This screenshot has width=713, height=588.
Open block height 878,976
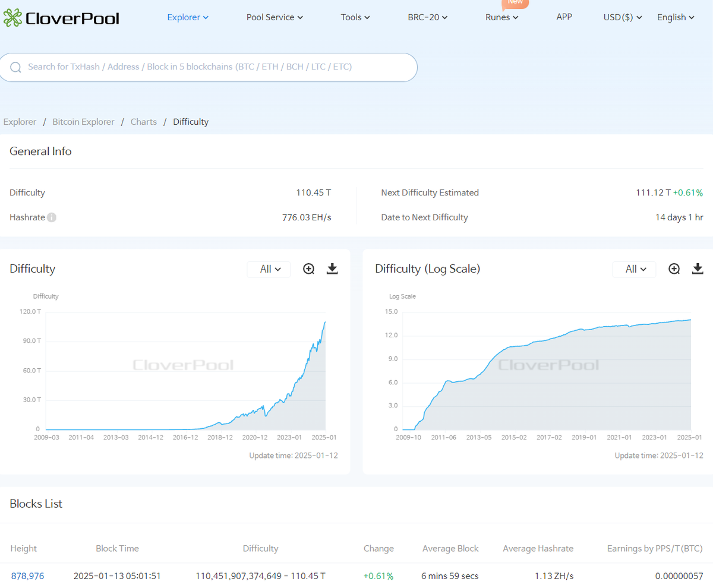(x=27, y=576)
